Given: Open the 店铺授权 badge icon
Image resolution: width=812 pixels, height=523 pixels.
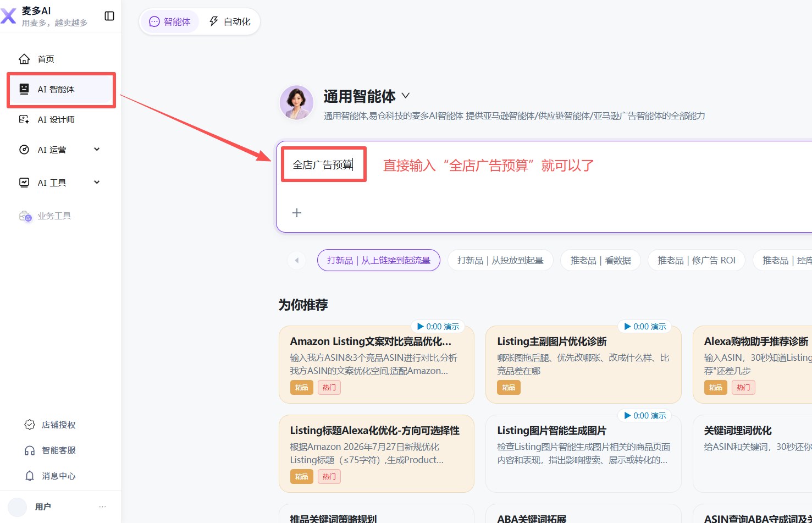Looking at the screenshot, I should [30, 425].
